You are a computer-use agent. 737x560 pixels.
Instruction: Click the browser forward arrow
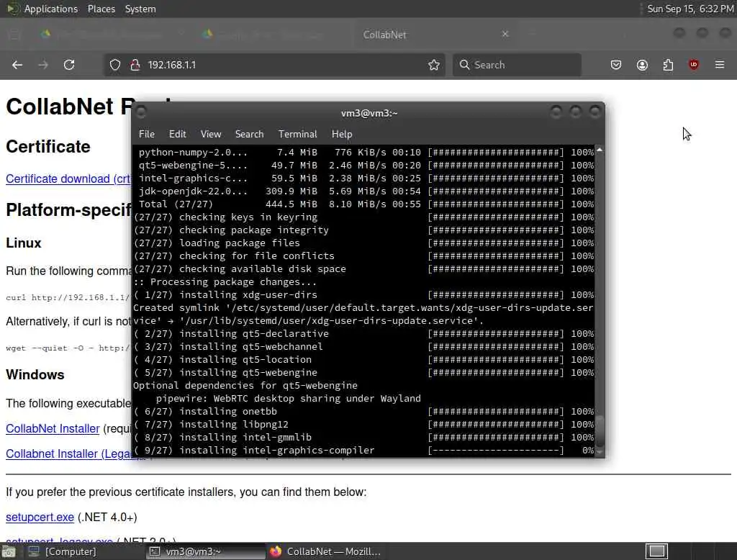click(42, 65)
